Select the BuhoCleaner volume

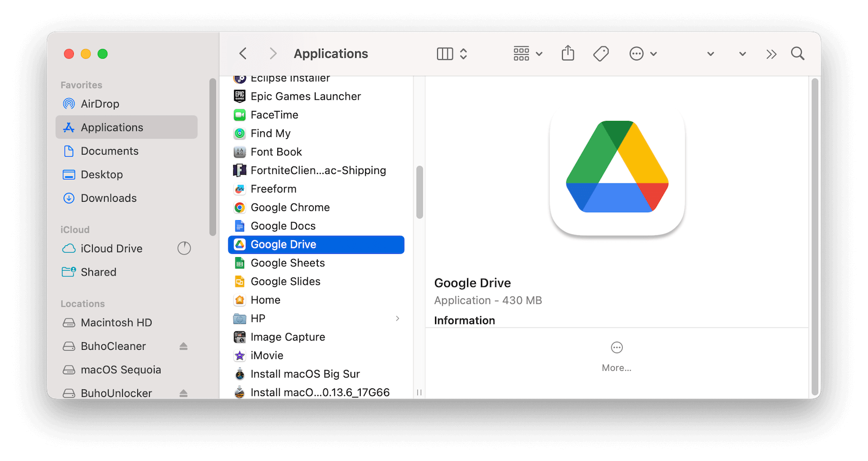click(126, 346)
